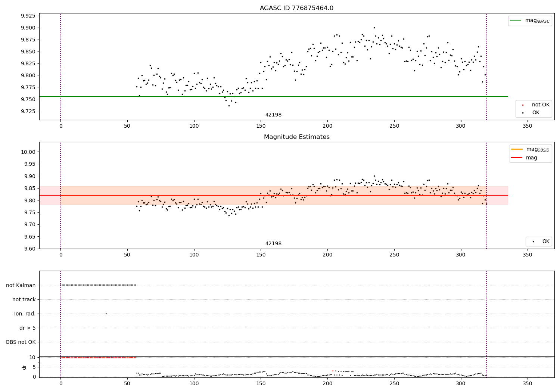Click the rotated 'dr' axis label

tap(24, 367)
